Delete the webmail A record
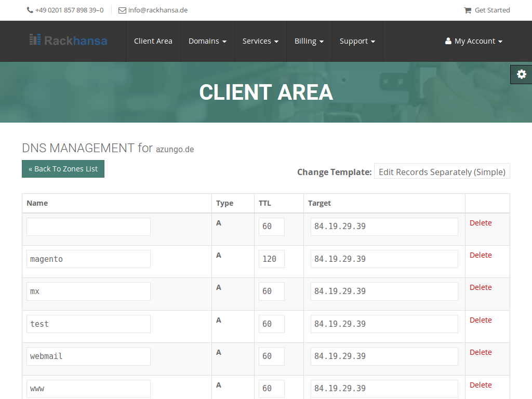The image size is (532, 399). [x=480, y=352]
